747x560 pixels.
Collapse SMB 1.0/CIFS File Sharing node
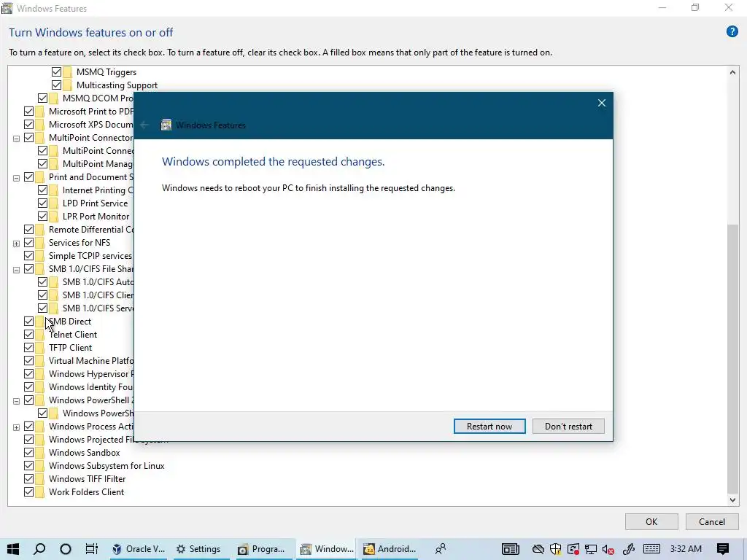[x=16, y=270]
